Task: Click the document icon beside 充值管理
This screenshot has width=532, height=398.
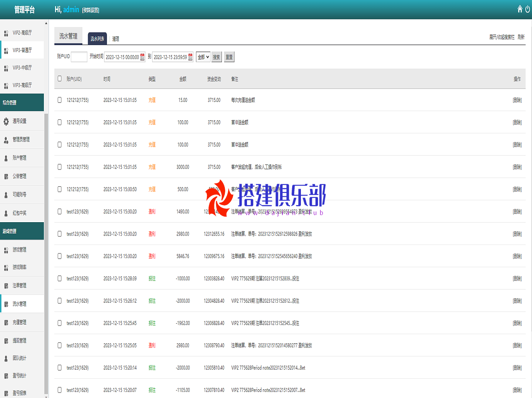Action: point(6,323)
